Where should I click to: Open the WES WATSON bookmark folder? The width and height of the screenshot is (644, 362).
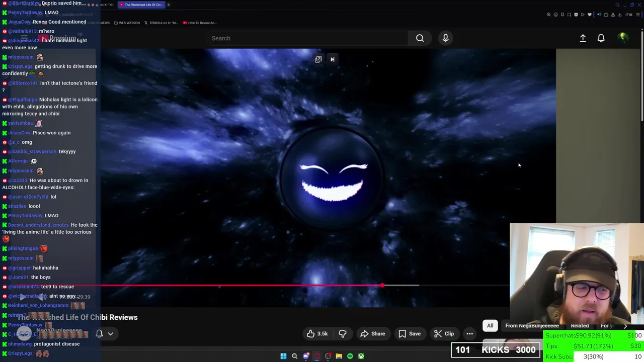tap(126, 23)
